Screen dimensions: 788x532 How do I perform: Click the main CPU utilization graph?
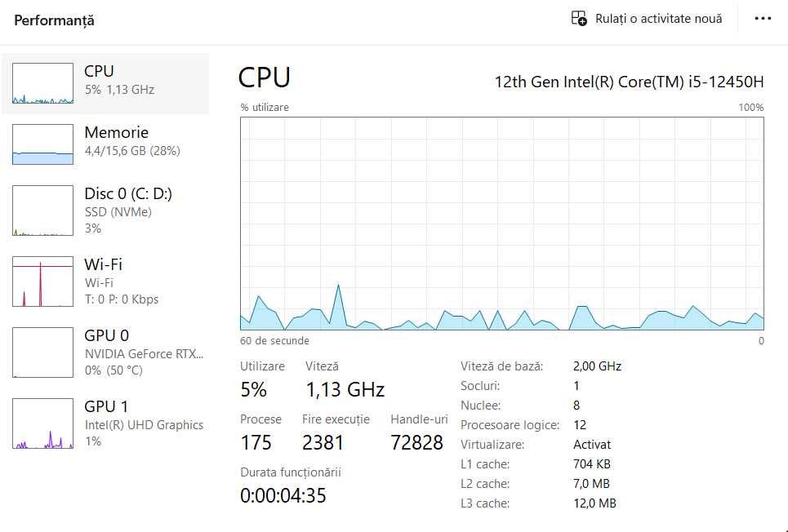click(501, 223)
